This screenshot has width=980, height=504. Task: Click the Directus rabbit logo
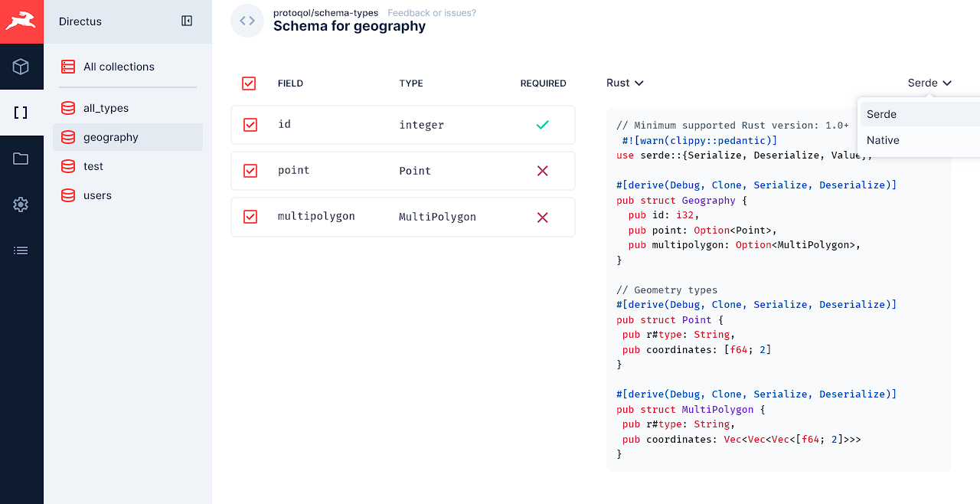[21, 21]
